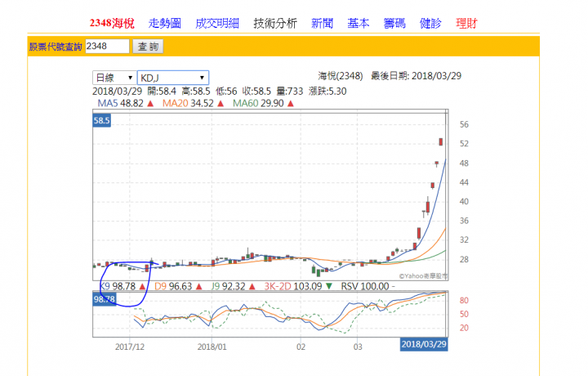The width and height of the screenshot is (588, 376).
Task: Click the 98.78 tag on KD chart
Action: pos(105,299)
